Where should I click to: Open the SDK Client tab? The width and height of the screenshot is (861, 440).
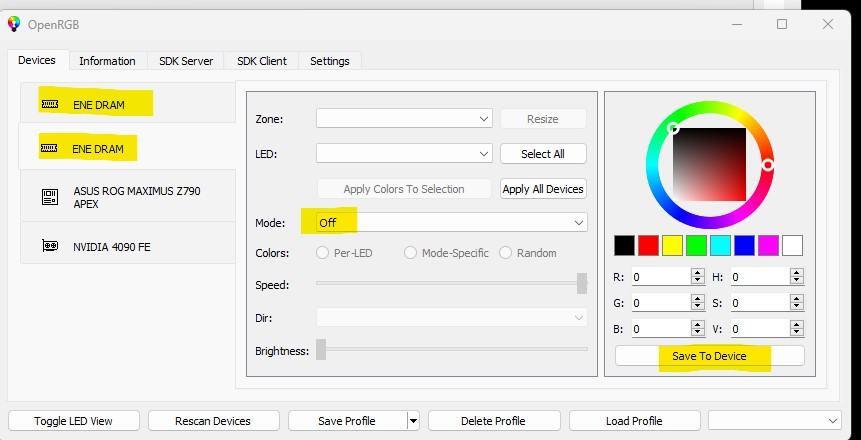point(262,61)
